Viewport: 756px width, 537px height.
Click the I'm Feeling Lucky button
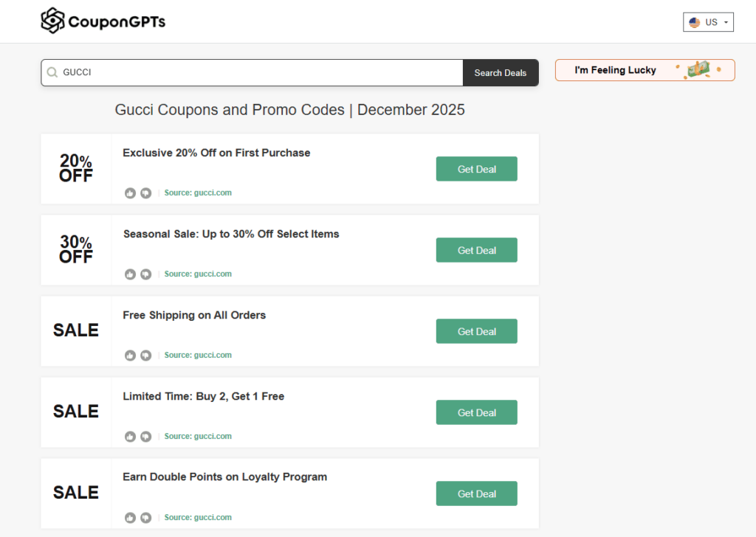(645, 70)
